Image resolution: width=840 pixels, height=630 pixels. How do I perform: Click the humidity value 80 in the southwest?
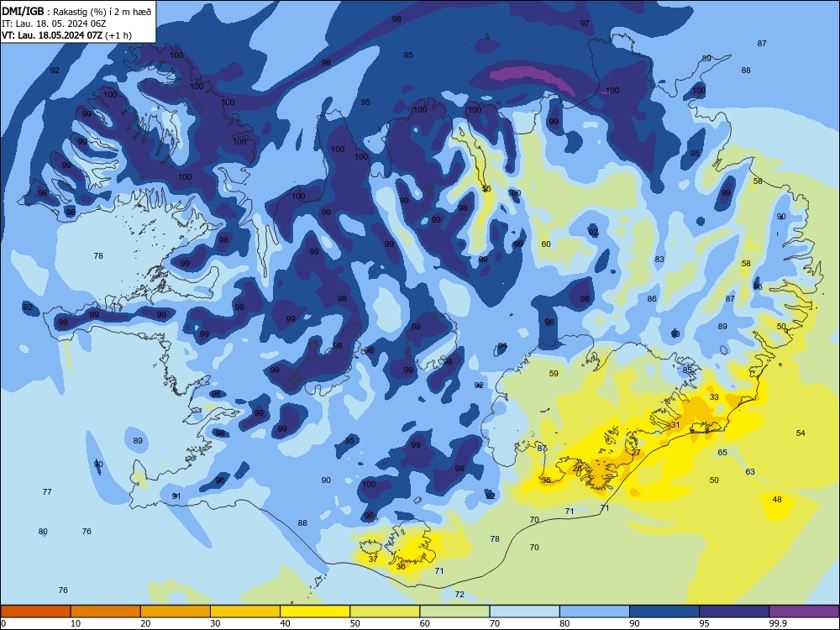point(43,532)
